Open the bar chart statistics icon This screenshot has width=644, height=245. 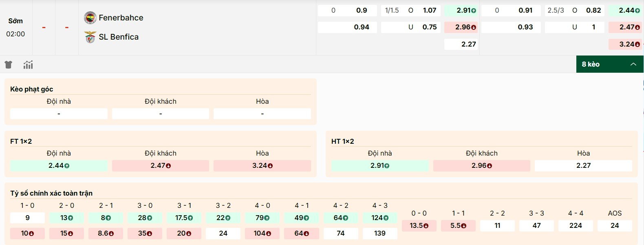[x=28, y=65]
